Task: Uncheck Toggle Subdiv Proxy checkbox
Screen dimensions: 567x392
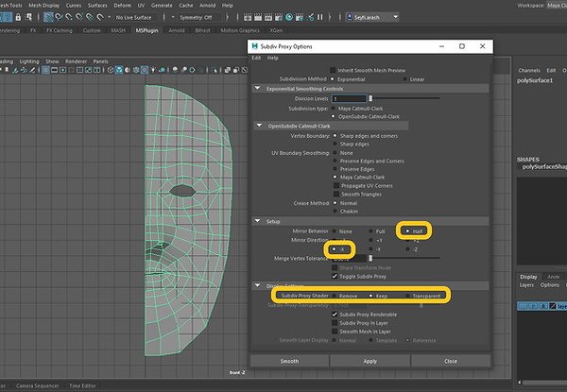Action: (x=335, y=276)
